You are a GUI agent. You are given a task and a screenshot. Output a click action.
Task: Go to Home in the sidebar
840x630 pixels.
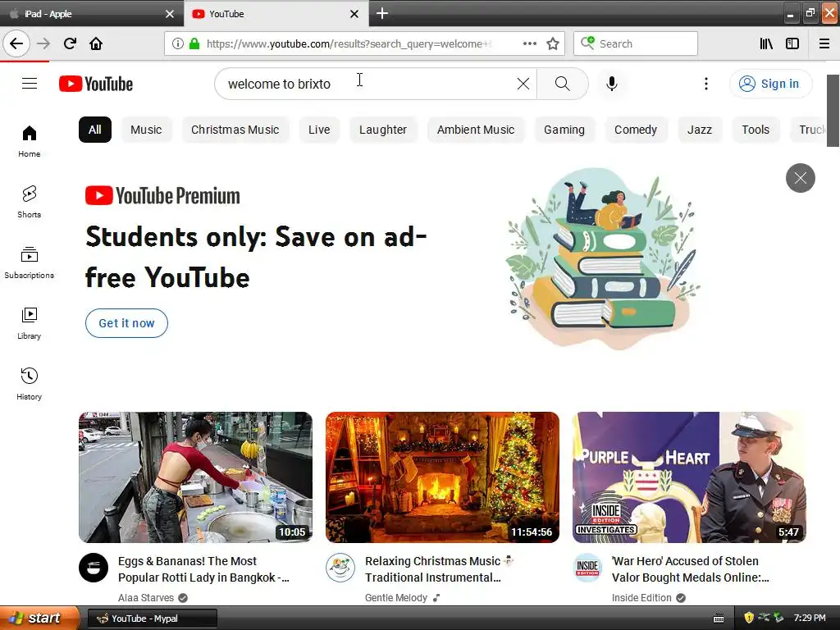tap(30, 141)
